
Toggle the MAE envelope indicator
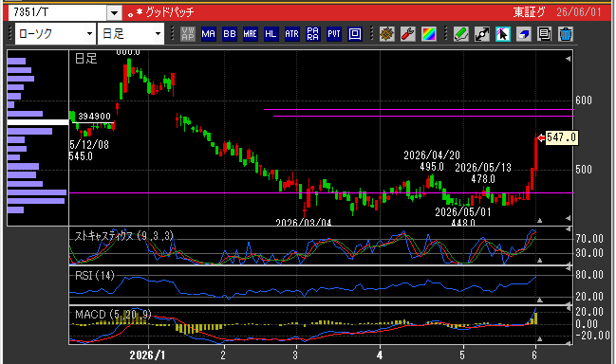coord(251,34)
